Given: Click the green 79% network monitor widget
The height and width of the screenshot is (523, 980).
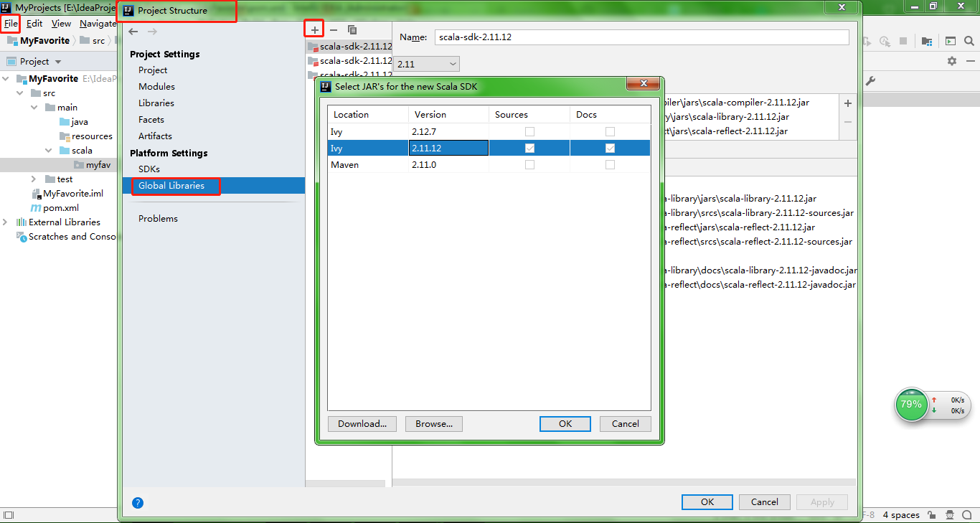Looking at the screenshot, I should (x=911, y=405).
